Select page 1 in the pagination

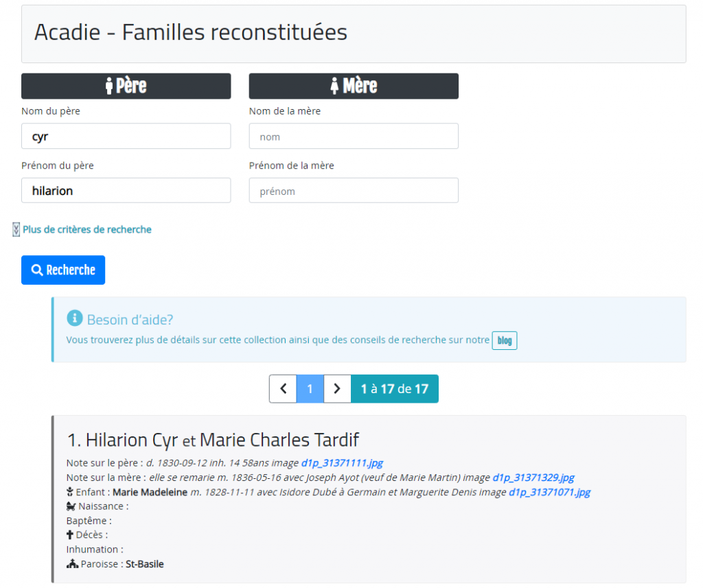(x=310, y=389)
